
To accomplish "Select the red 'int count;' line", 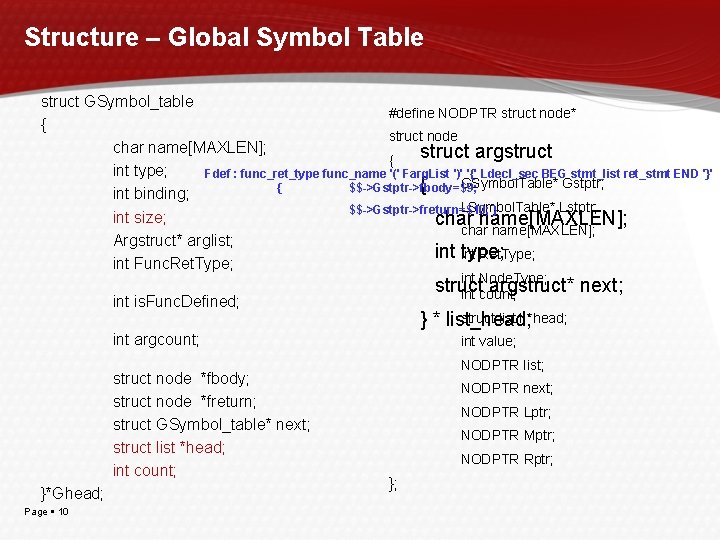I will pos(144,471).
